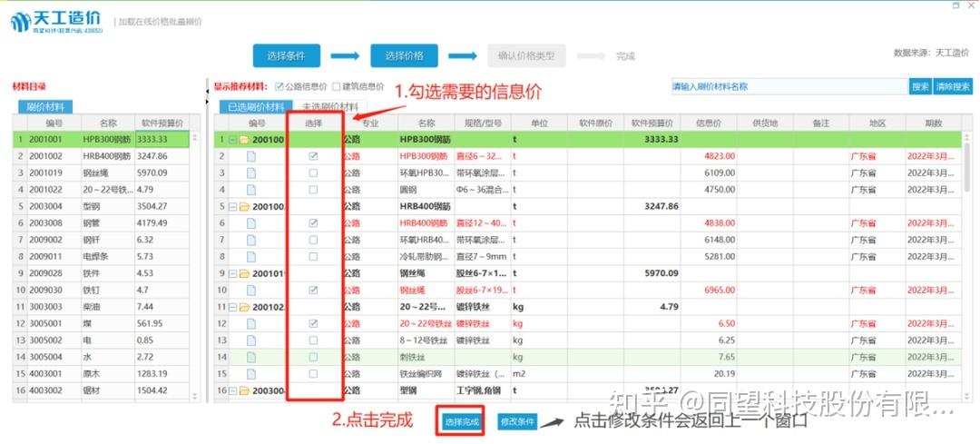Click folder icon in 20~22号 镀锌铁丝 group row
The image size is (980, 444).
point(244,307)
